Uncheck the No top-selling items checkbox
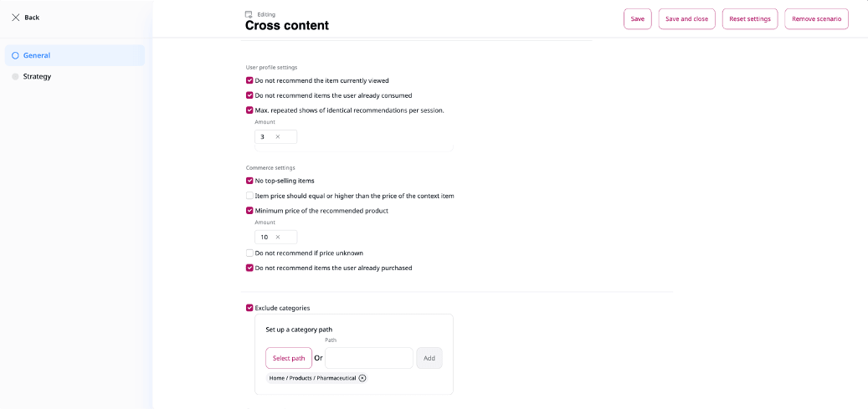The image size is (868, 409). click(x=249, y=181)
